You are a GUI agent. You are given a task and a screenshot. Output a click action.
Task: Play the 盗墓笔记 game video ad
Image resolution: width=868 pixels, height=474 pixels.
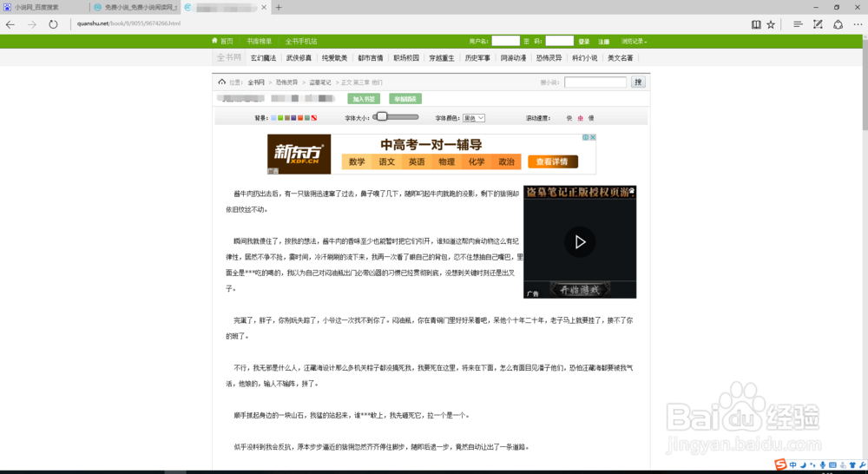[580, 242]
